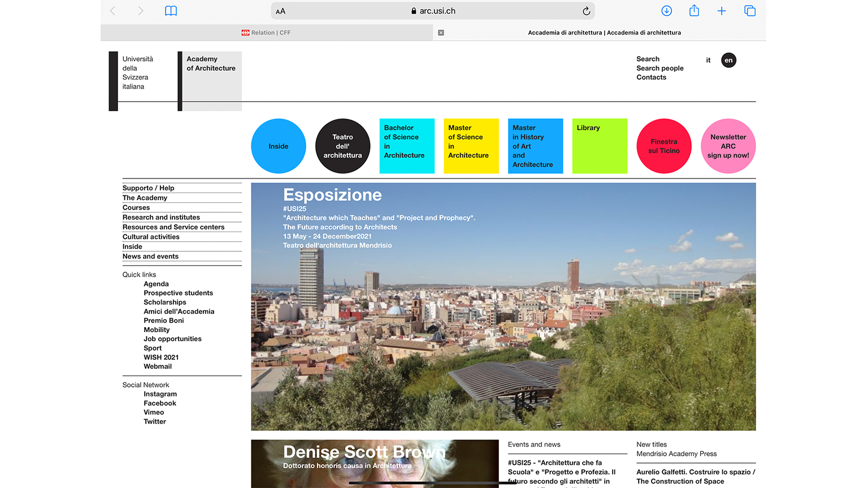This screenshot has width=868, height=488.
Task: Open the Mobility quick link
Action: (x=157, y=330)
